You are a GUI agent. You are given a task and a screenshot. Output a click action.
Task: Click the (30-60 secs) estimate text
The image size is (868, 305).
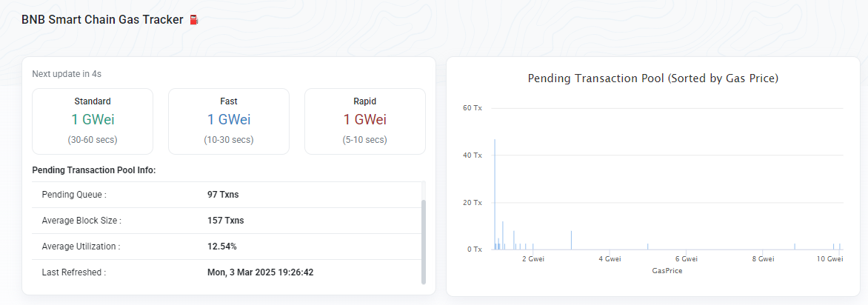click(93, 139)
